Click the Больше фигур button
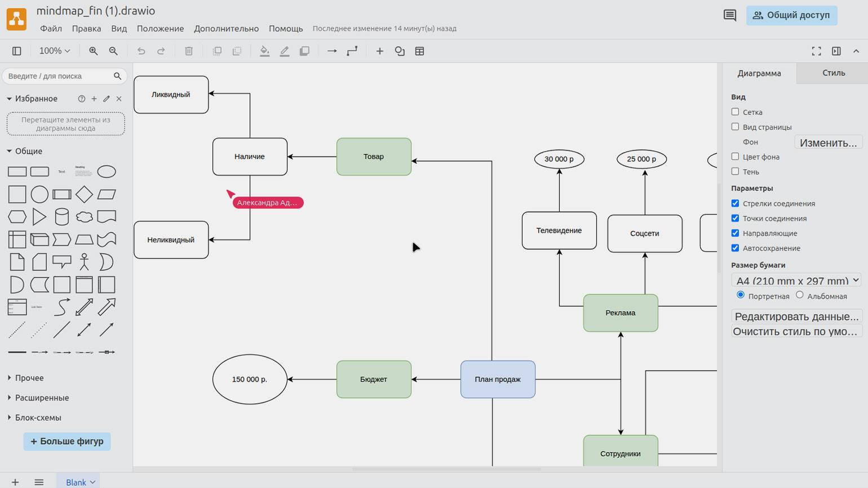Viewport: 868px width, 488px height. (x=67, y=441)
